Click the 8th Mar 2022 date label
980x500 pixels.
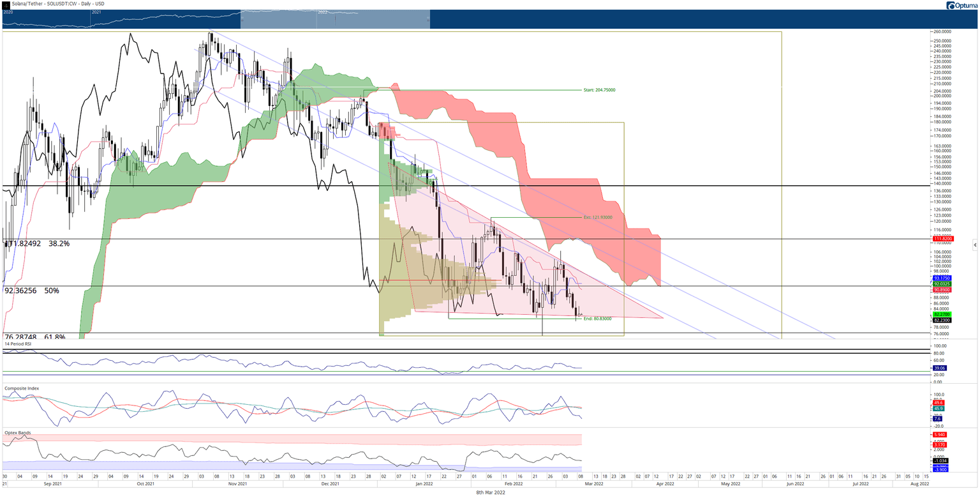point(490,493)
